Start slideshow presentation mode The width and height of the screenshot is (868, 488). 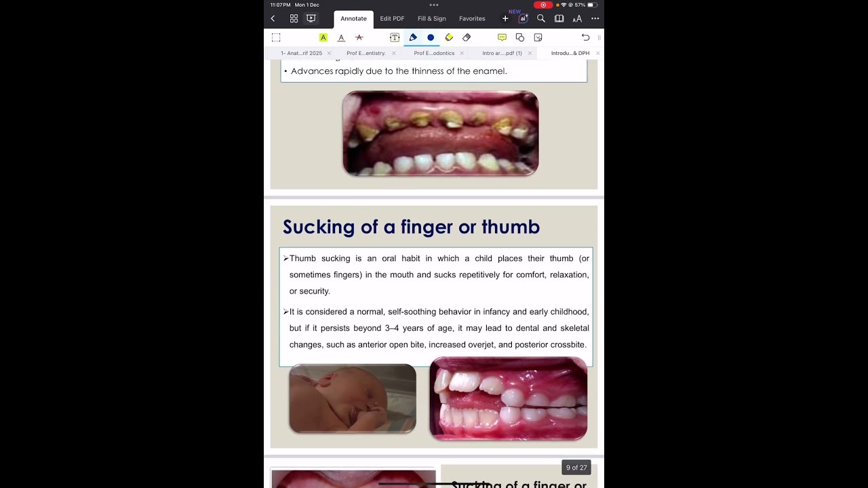pos(311,19)
